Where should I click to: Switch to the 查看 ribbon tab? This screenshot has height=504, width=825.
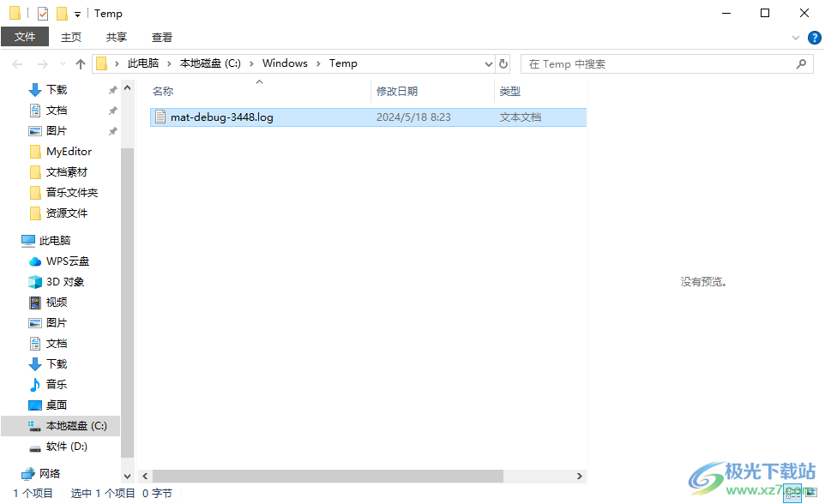[x=162, y=37]
